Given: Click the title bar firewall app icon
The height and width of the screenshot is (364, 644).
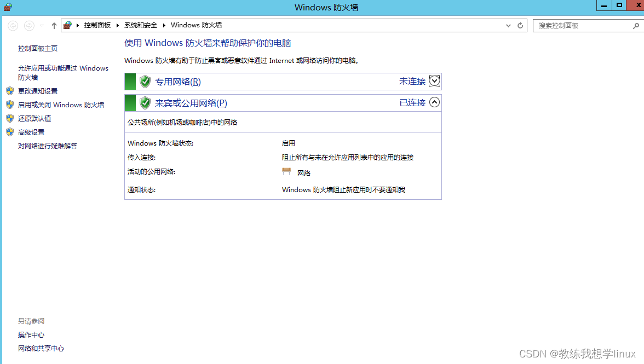Looking at the screenshot, I should [x=8, y=7].
